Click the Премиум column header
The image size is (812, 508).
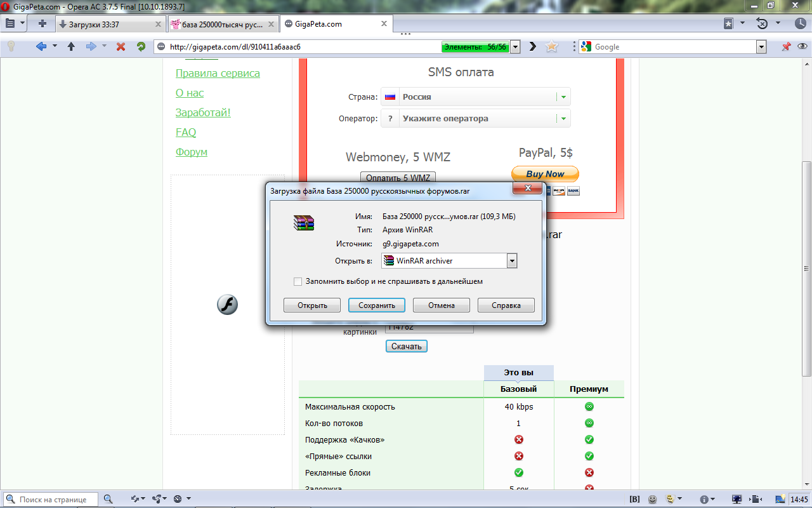[589, 389]
